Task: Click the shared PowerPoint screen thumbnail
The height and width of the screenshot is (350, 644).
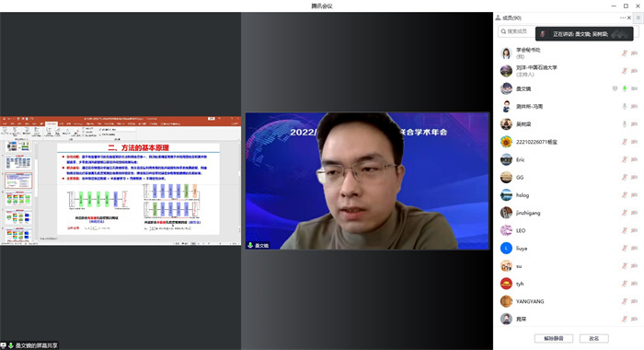Action: pyautogui.click(x=121, y=181)
